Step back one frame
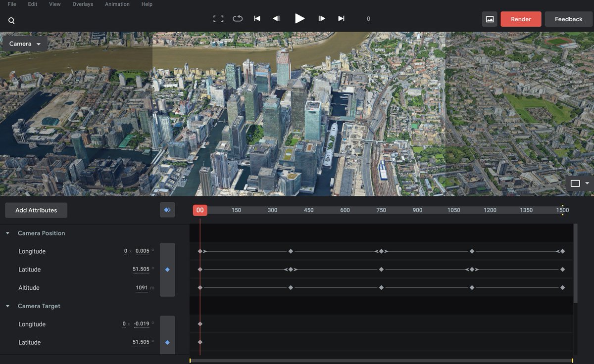 (276, 18)
